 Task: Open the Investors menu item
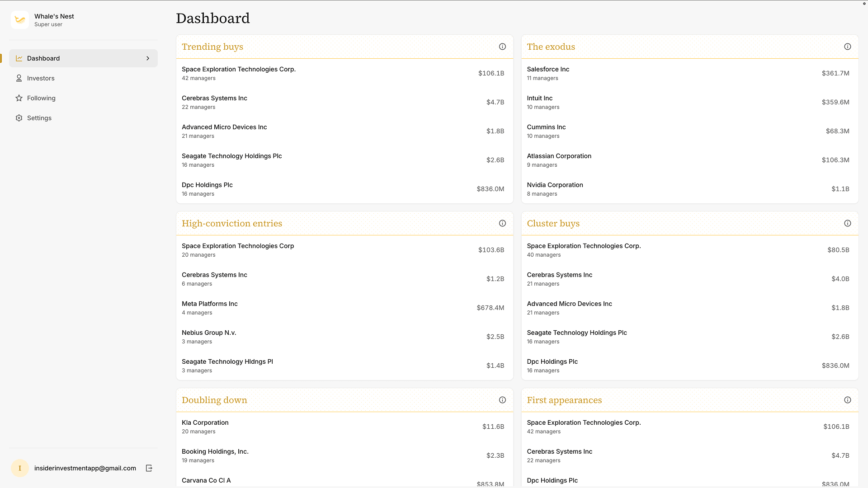point(83,78)
